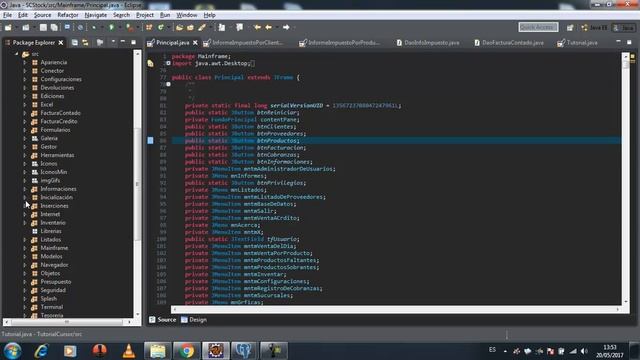The width and height of the screenshot is (640, 360).
Task: Open the pgAdmin elephant taskbar icon
Action: [x=244, y=351]
